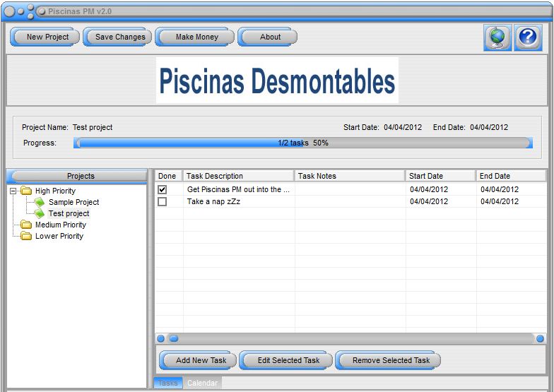Open the globe website icon
554x392 pixels.
point(497,37)
